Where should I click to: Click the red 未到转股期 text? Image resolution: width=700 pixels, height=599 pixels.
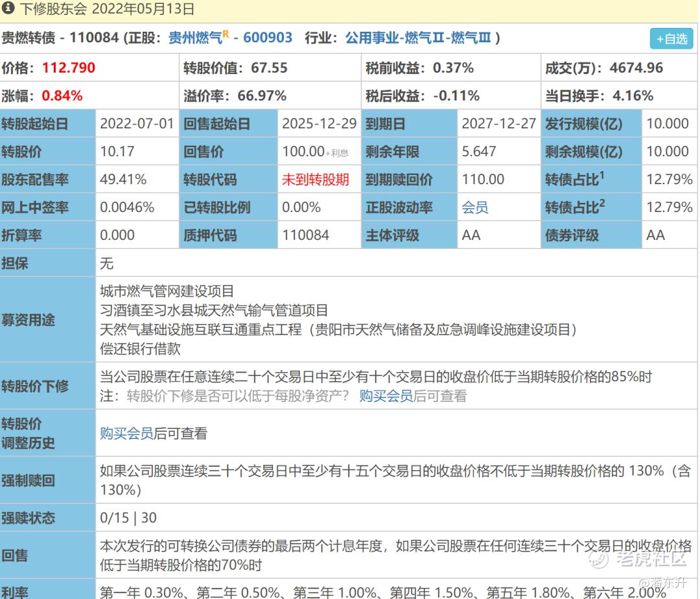315,180
